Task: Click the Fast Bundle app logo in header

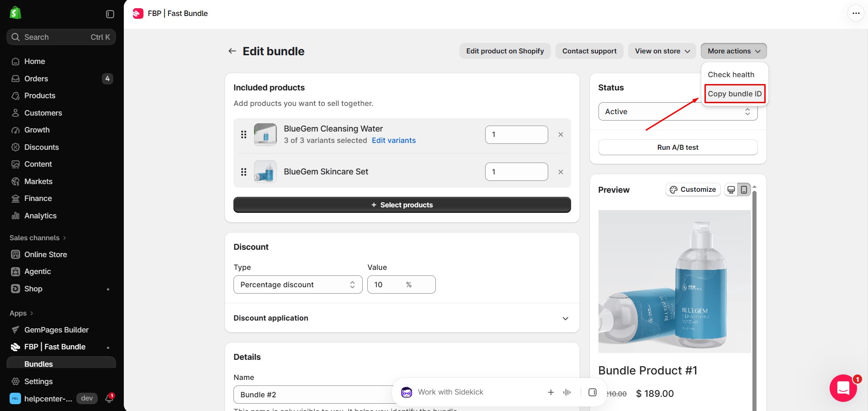Action: [x=138, y=14]
